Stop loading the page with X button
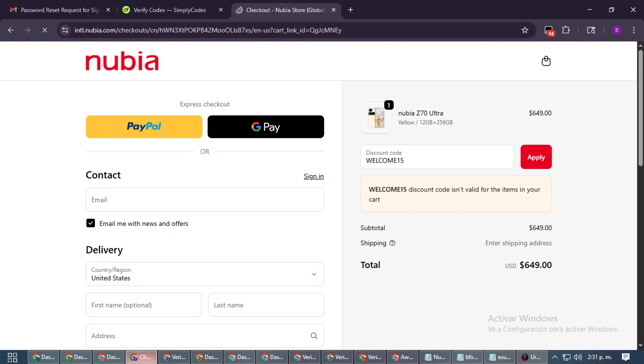The height and width of the screenshot is (364, 644). 44,30
